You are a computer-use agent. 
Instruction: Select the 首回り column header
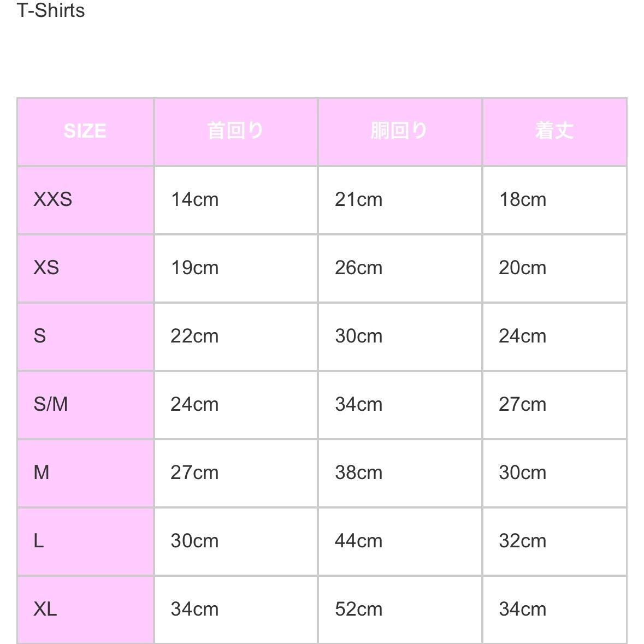(235, 131)
